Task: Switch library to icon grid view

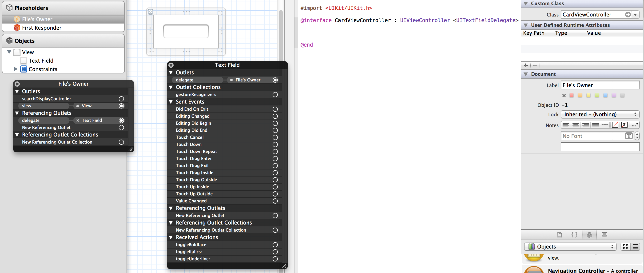Action: (625, 246)
